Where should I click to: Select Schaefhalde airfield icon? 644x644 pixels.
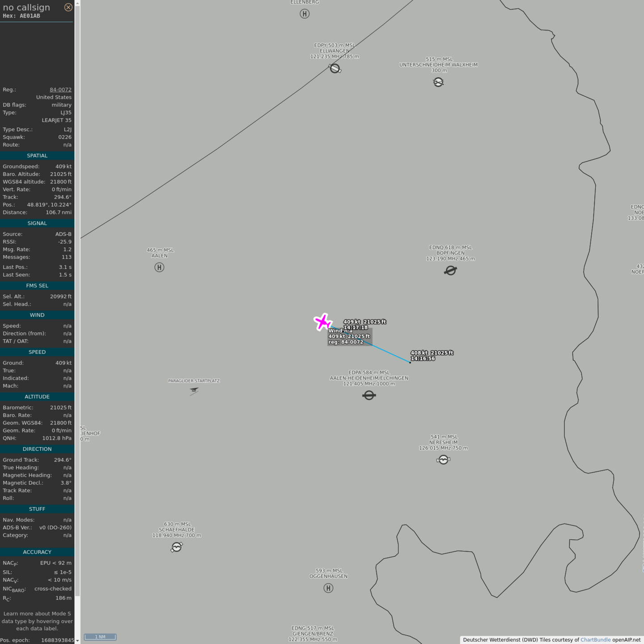177,547
